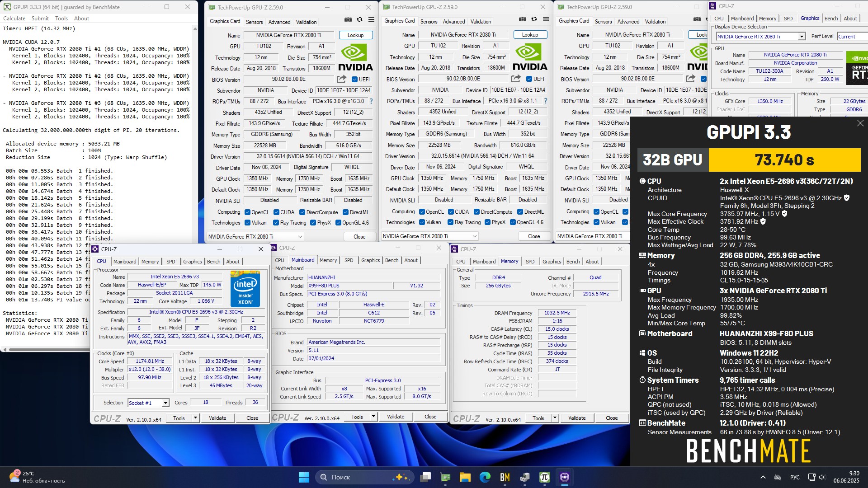Open Windows Start menu
Viewport: 868px width, 488px height.
304,477
